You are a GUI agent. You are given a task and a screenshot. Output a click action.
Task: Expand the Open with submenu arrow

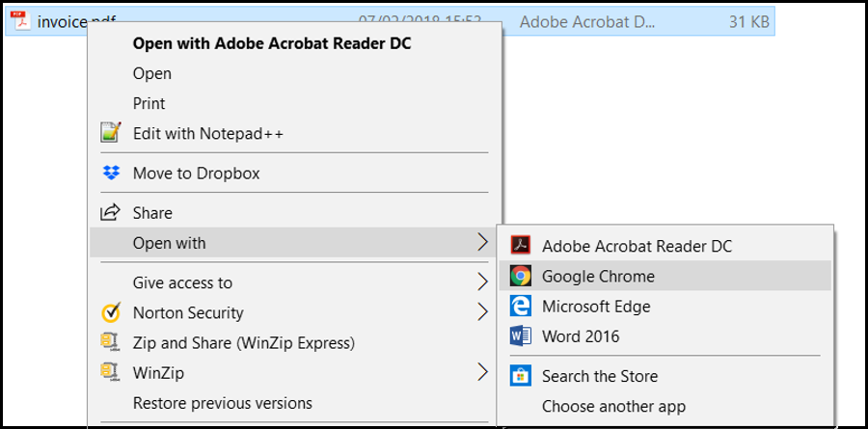point(482,243)
